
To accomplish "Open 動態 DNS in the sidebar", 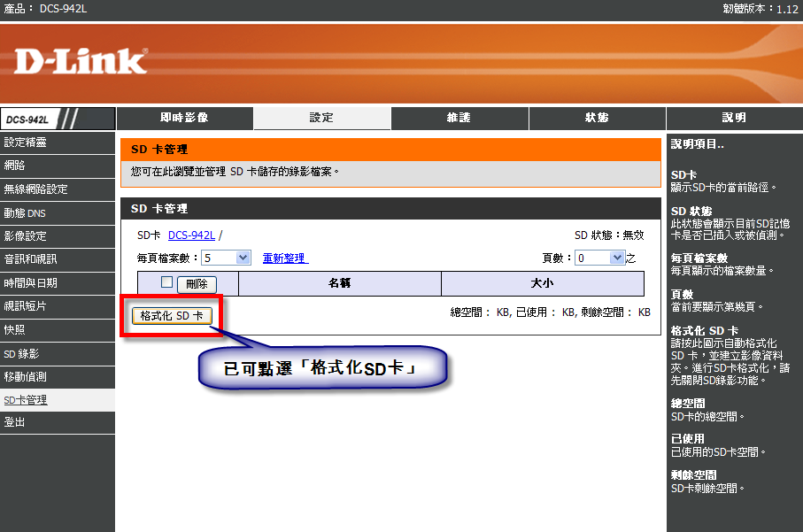I will 58,213.
